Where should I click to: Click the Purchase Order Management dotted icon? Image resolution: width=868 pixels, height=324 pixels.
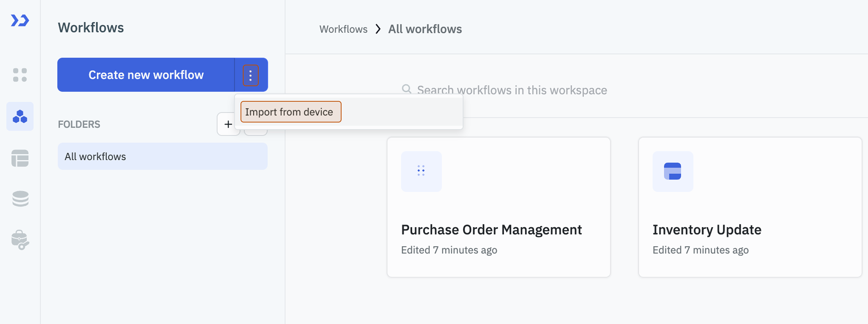coord(421,171)
